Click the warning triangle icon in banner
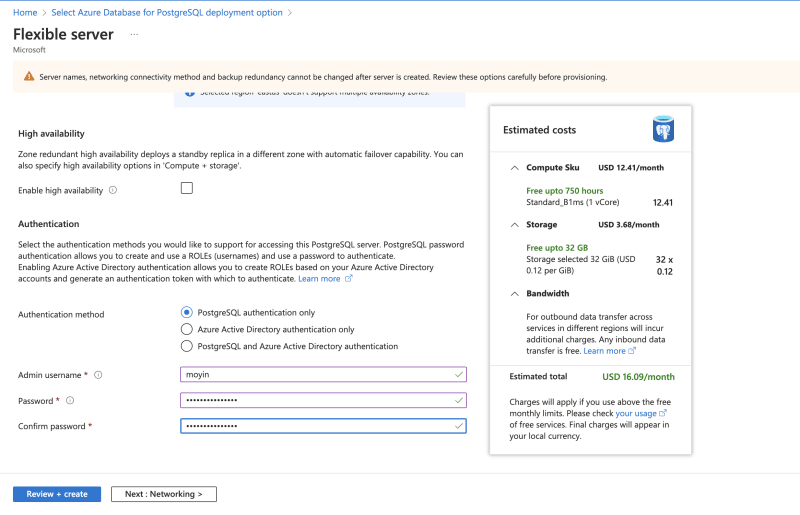This screenshot has width=800, height=515. (29, 77)
